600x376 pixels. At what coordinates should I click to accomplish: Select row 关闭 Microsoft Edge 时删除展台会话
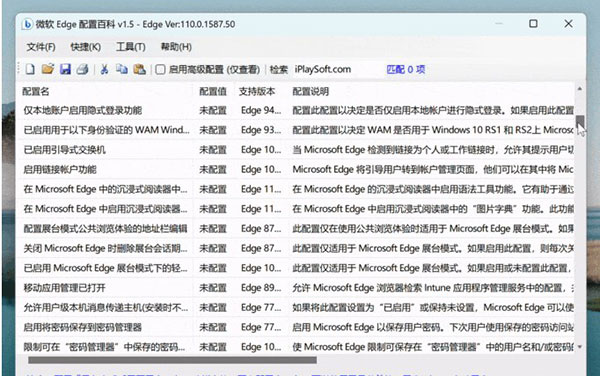click(x=295, y=249)
